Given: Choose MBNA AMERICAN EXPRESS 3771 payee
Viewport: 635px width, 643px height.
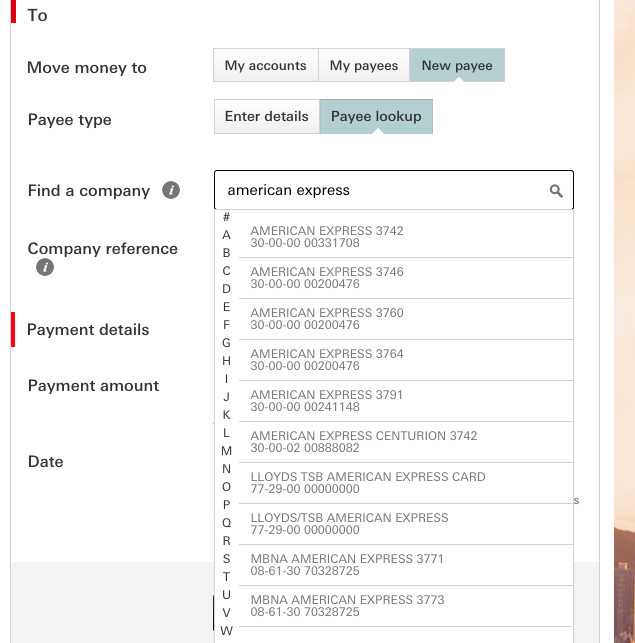Looking at the screenshot, I should coord(406,565).
